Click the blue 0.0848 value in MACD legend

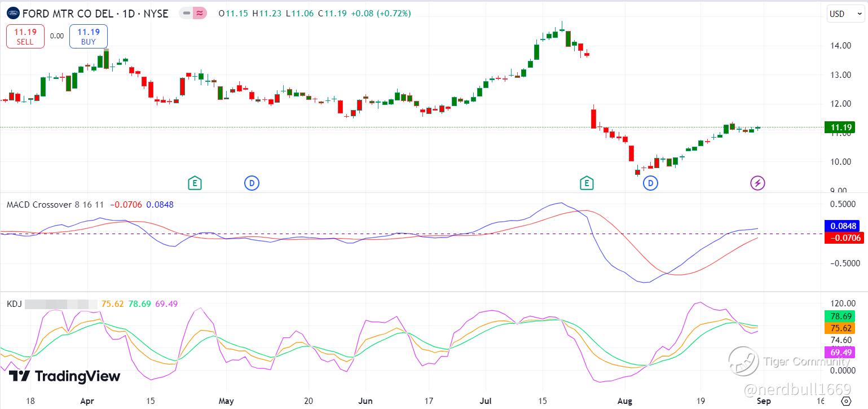(160, 204)
